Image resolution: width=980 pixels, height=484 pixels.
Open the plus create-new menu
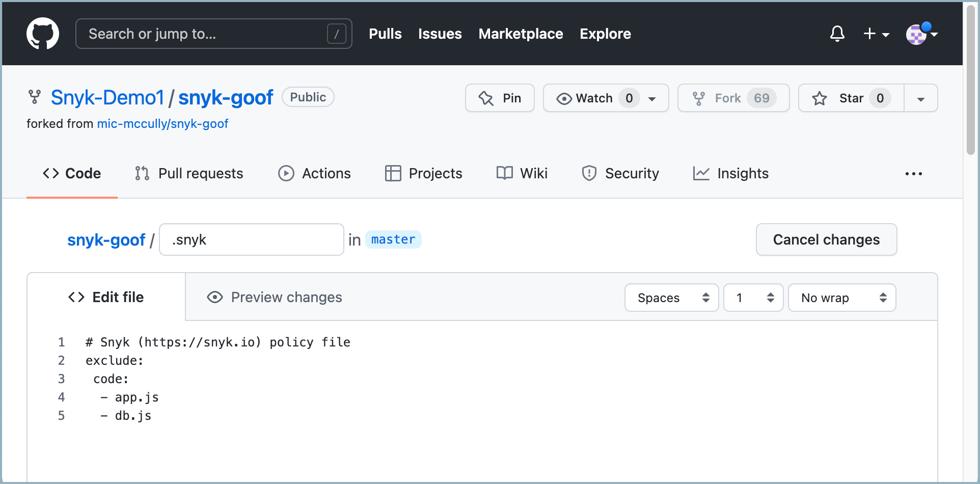point(876,34)
